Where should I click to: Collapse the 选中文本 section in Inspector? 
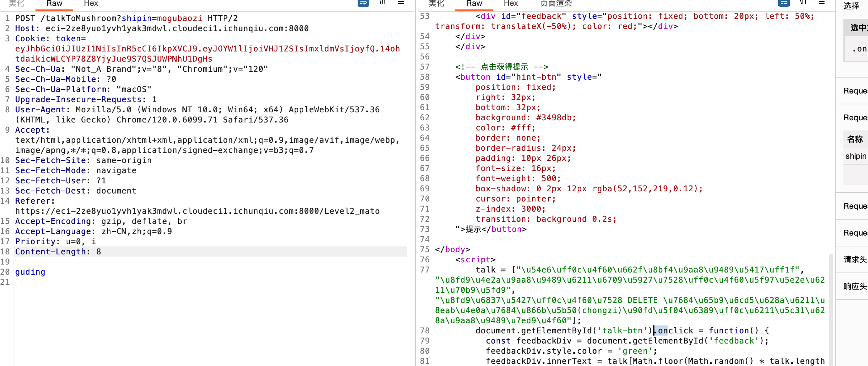click(859, 28)
